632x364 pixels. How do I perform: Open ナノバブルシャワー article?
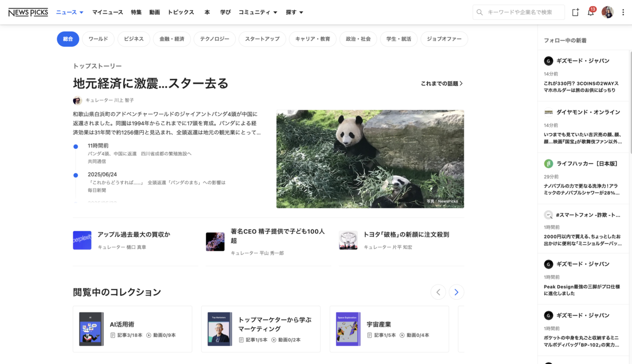(x=581, y=190)
